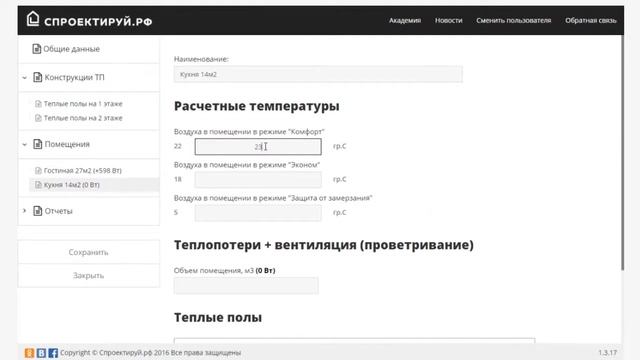Image resolution: width=640 pixels, height=360 pixels.
Task: Click label for режим "Защита от замерзания"
Action: pos(273,198)
